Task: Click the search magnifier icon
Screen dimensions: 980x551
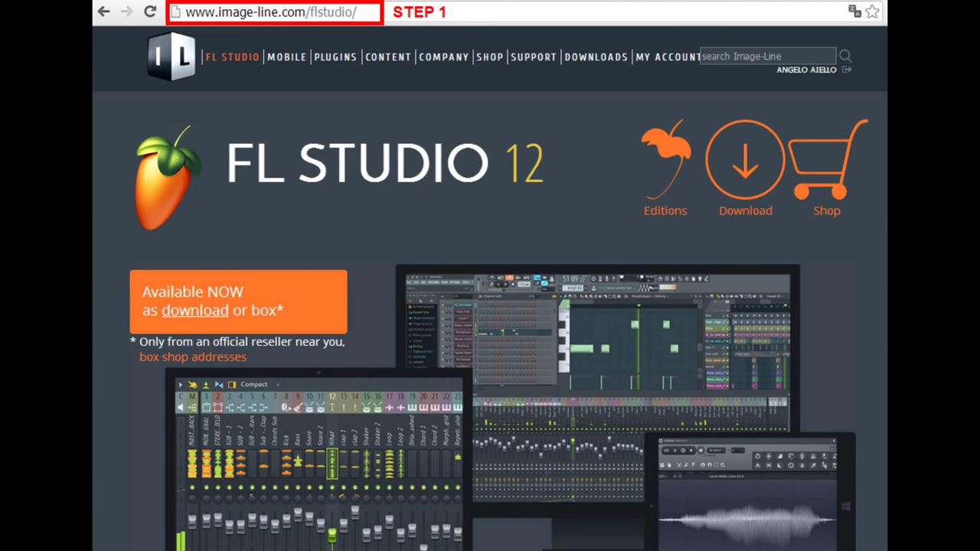Action: (x=845, y=56)
